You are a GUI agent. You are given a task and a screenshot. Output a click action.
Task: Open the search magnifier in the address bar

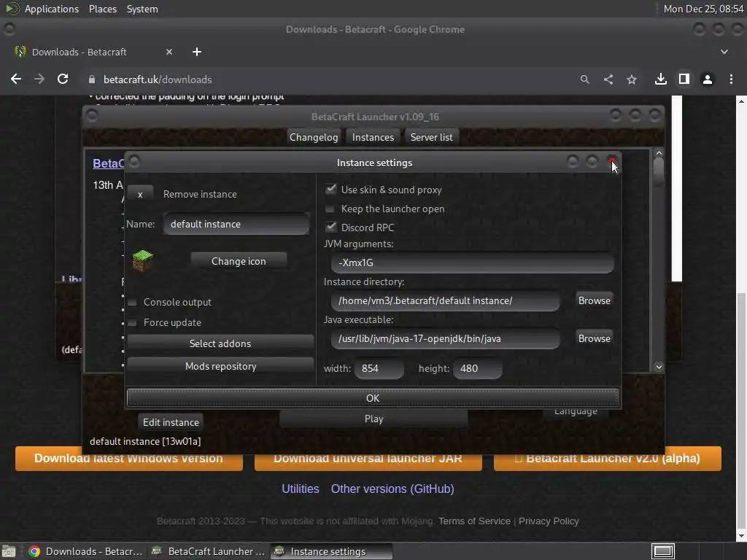pos(584,79)
